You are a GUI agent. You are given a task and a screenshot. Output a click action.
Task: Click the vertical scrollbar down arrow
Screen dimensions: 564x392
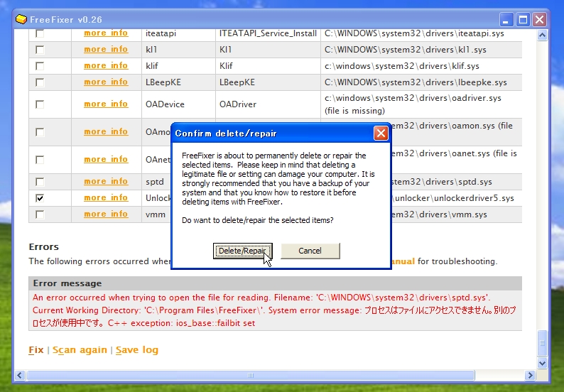pyautogui.click(x=543, y=363)
